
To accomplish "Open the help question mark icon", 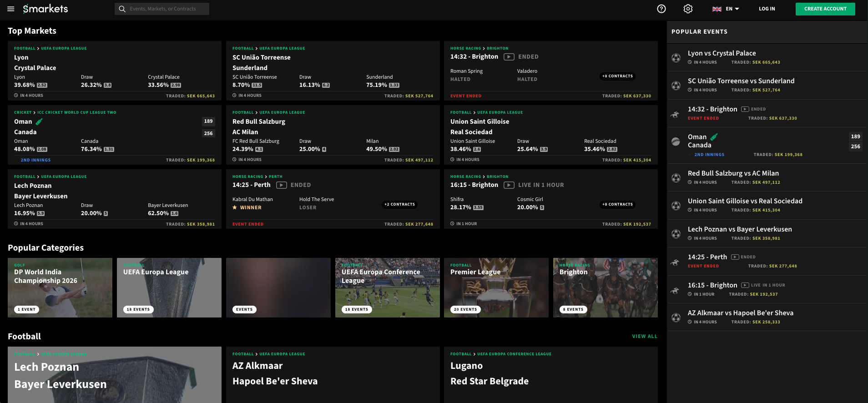I will 661,9.
